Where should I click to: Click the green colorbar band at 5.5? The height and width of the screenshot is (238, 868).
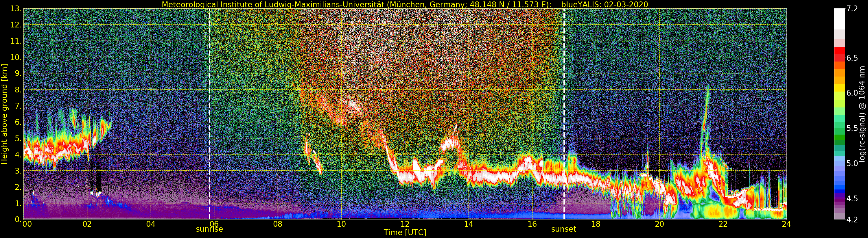tap(839, 128)
